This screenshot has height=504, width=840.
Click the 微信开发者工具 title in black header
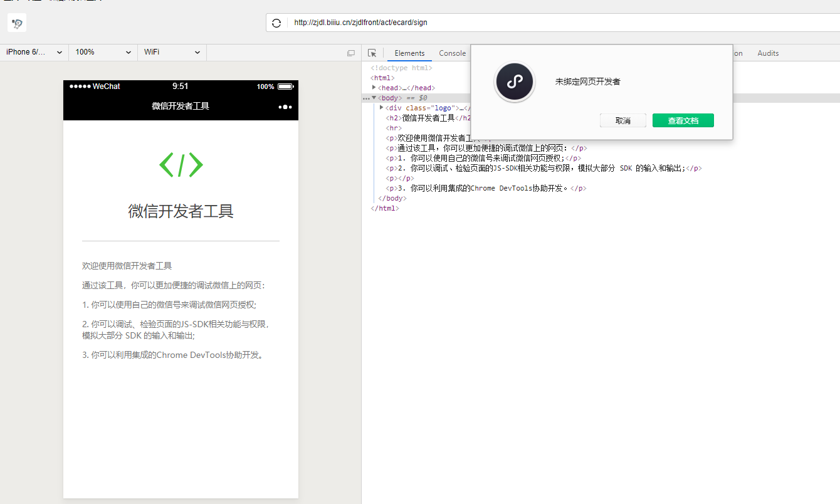(181, 107)
